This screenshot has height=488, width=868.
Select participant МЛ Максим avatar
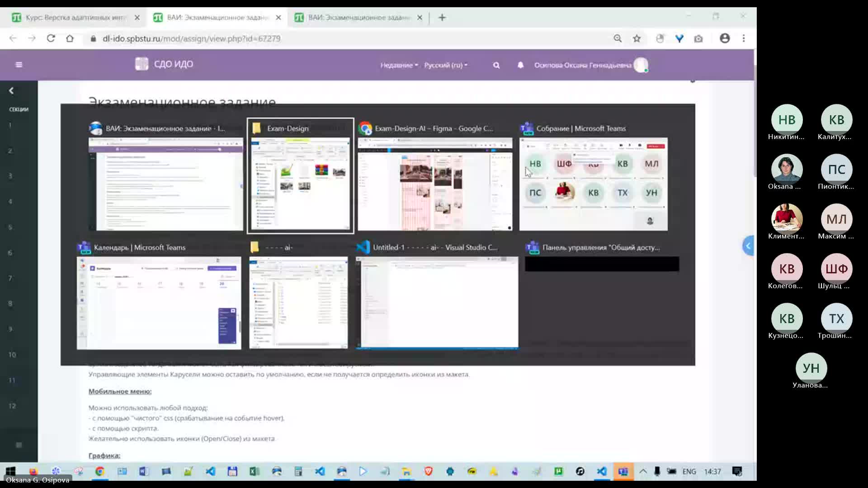tap(836, 219)
